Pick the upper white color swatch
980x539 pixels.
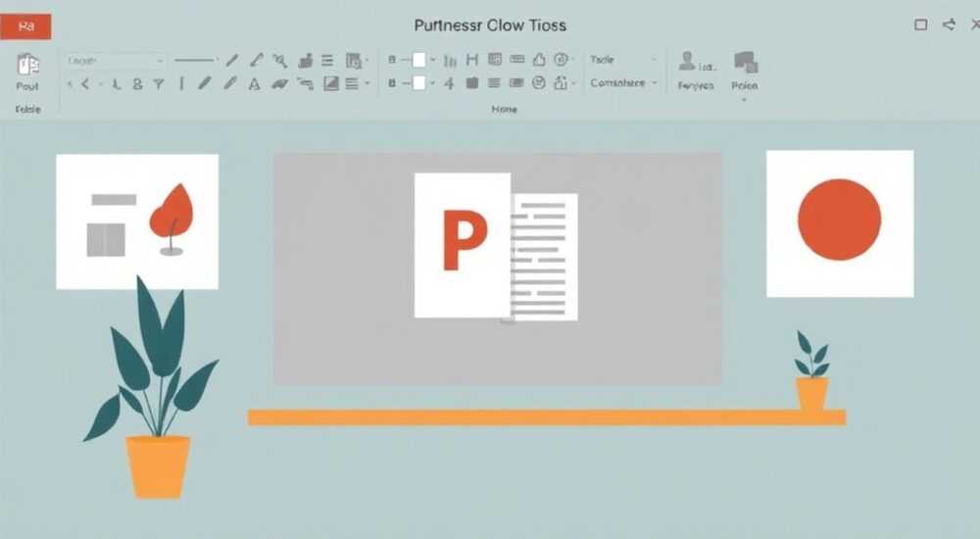click(418, 60)
